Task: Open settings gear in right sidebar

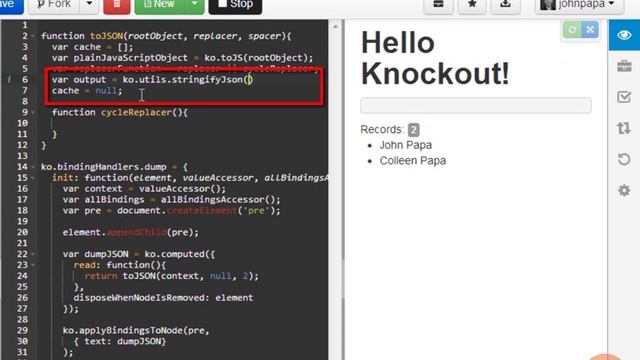Action: pos(624,190)
